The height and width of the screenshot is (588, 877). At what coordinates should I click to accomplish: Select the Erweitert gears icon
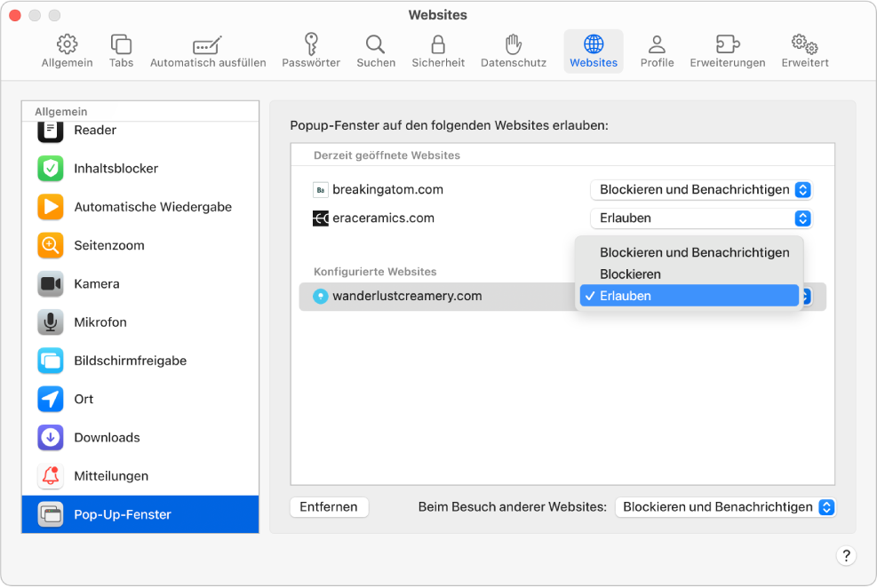tap(804, 44)
